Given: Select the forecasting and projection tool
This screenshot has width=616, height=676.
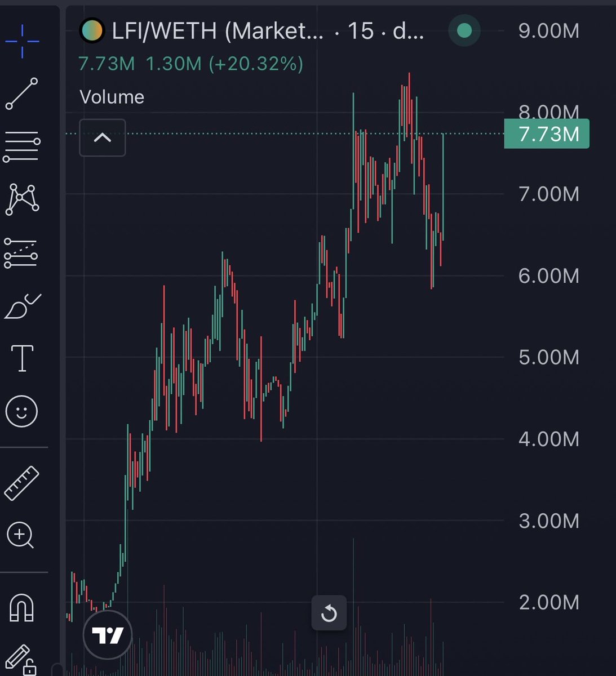Looking at the screenshot, I should [21, 253].
